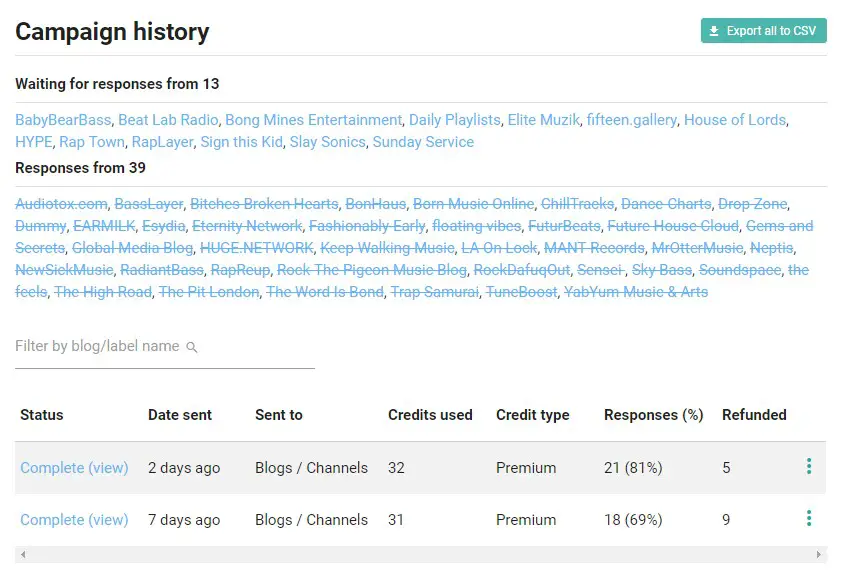
Task: Open the FuturBeats link
Action: tap(564, 225)
